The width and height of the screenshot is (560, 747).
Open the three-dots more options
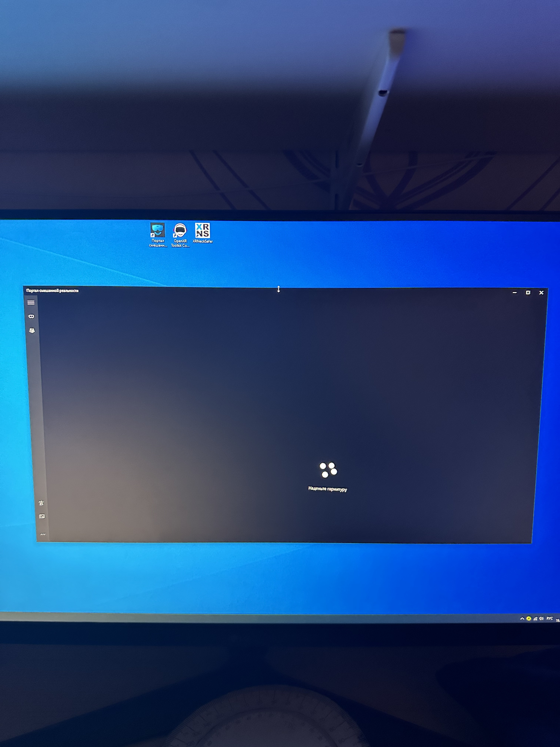pos(43,534)
